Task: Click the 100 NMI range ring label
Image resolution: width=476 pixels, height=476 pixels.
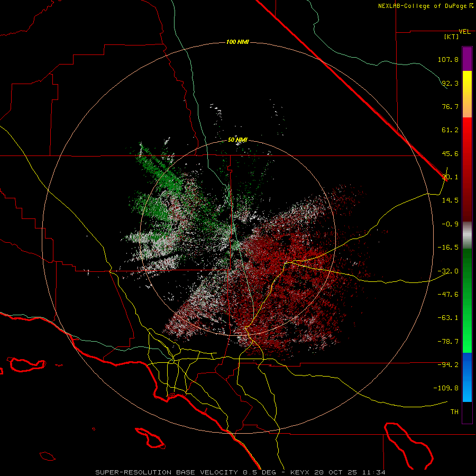Action: (x=237, y=42)
